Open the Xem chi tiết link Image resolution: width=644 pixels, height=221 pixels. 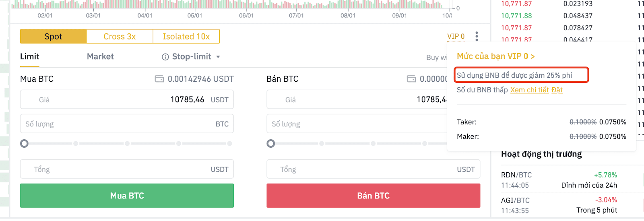click(529, 90)
